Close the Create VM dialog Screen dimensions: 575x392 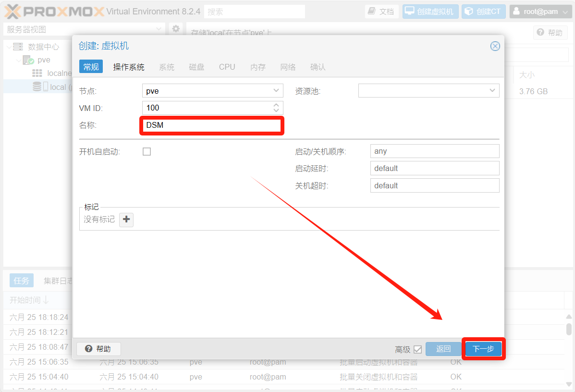(x=495, y=46)
